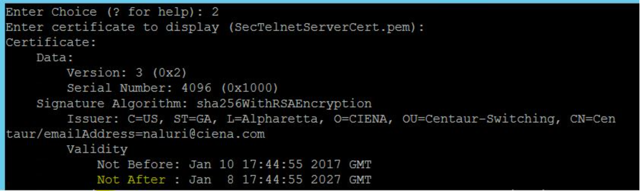The height and width of the screenshot is (191, 644).
Task: Click the 'Validity' heading
Action: click(97, 149)
